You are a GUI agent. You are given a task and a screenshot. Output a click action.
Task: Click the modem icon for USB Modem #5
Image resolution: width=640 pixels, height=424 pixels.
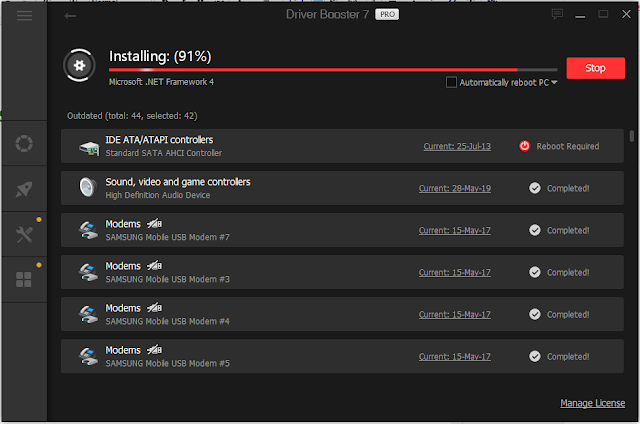click(x=88, y=357)
